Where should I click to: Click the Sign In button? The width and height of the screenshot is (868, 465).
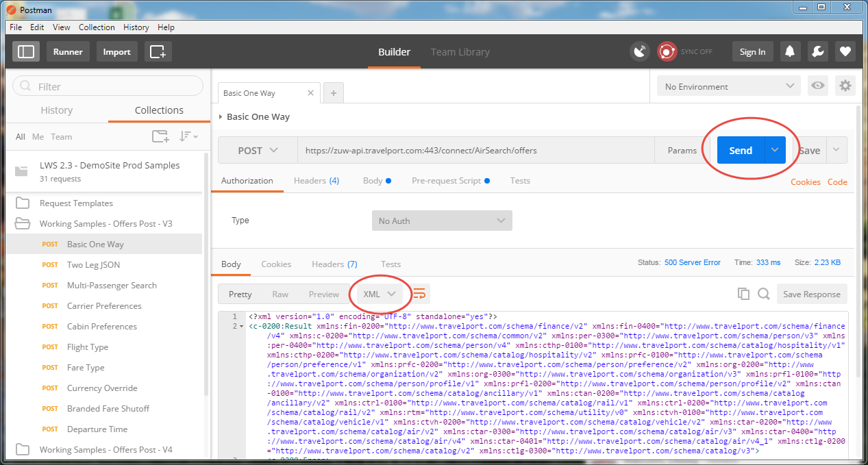point(752,52)
